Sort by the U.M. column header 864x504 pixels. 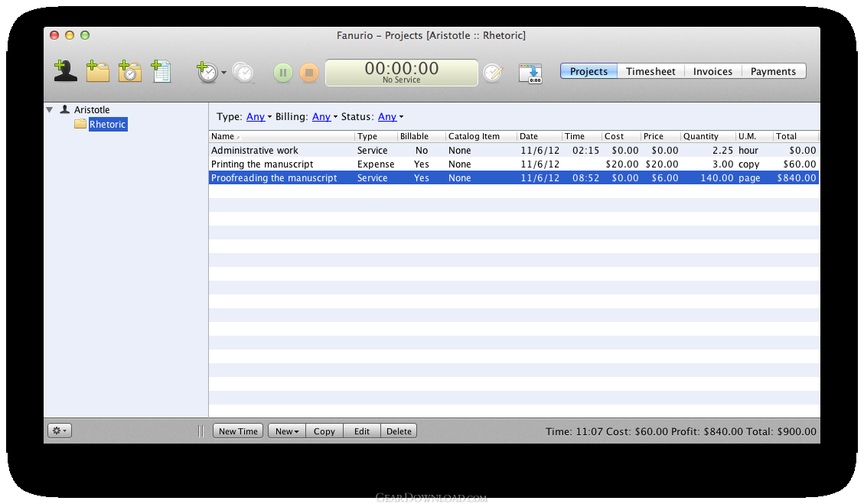tap(755, 136)
